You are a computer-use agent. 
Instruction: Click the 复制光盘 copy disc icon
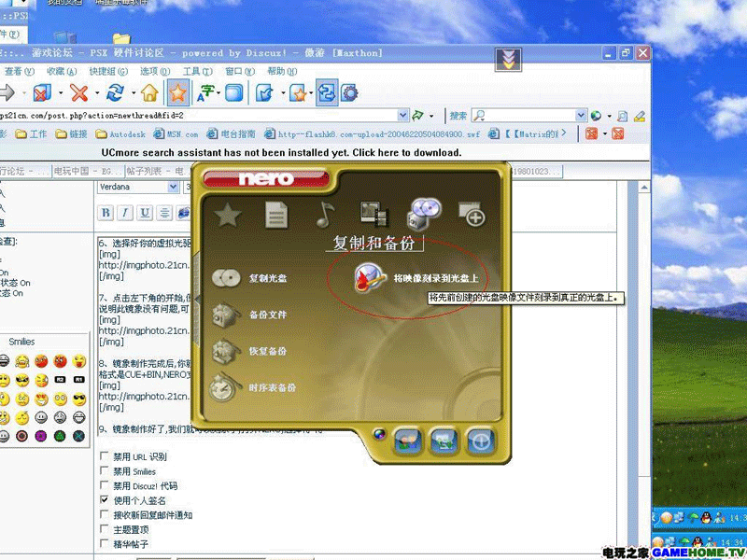coord(226,278)
